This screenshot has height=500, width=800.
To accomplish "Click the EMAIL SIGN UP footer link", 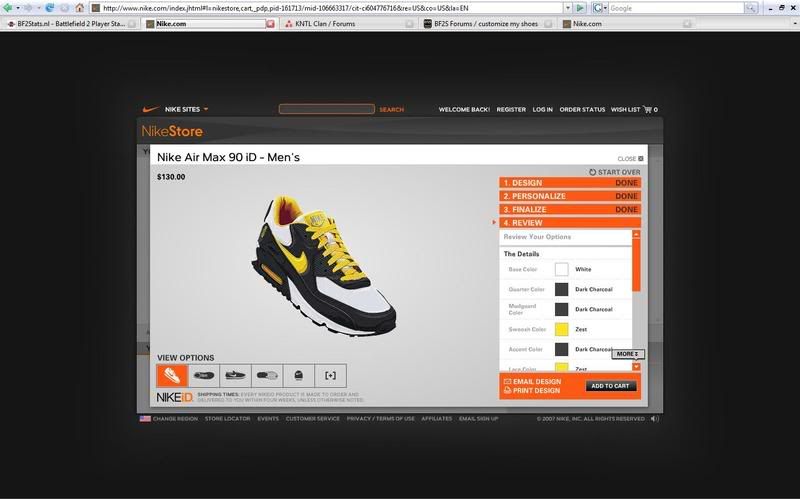I will coord(479,419).
